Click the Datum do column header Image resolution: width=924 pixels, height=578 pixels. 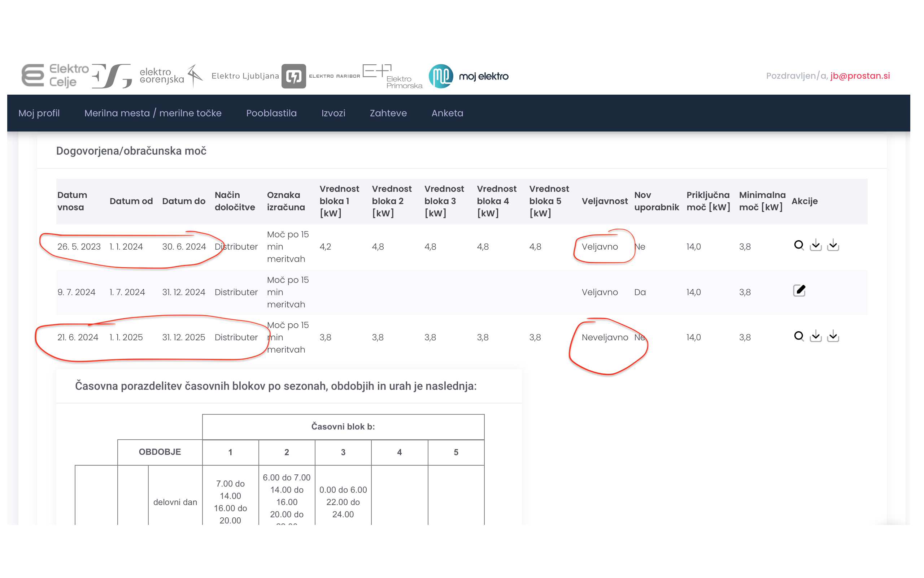coord(184,201)
